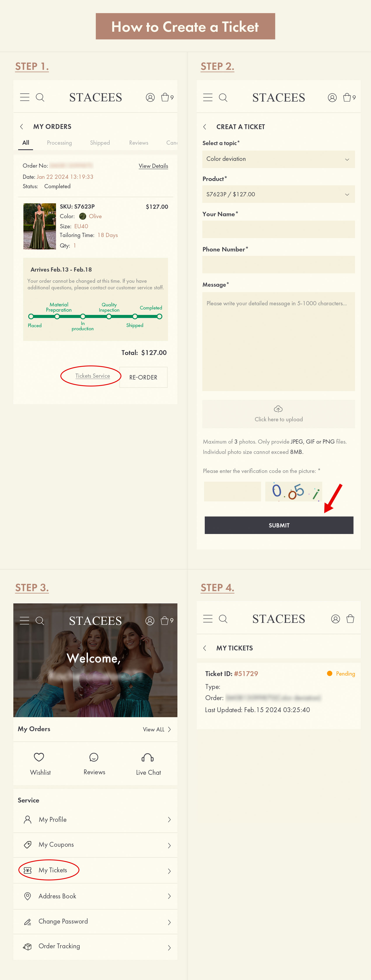The height and width of the screenshot is (980, 371).
Task: Click the upload cloud icon
Action: tap(278, 409)
